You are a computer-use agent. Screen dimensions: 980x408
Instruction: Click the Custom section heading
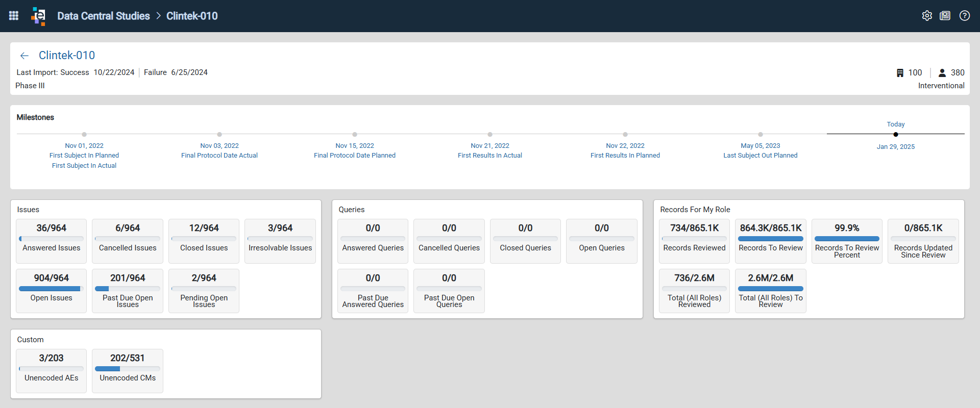pos(30,340)
